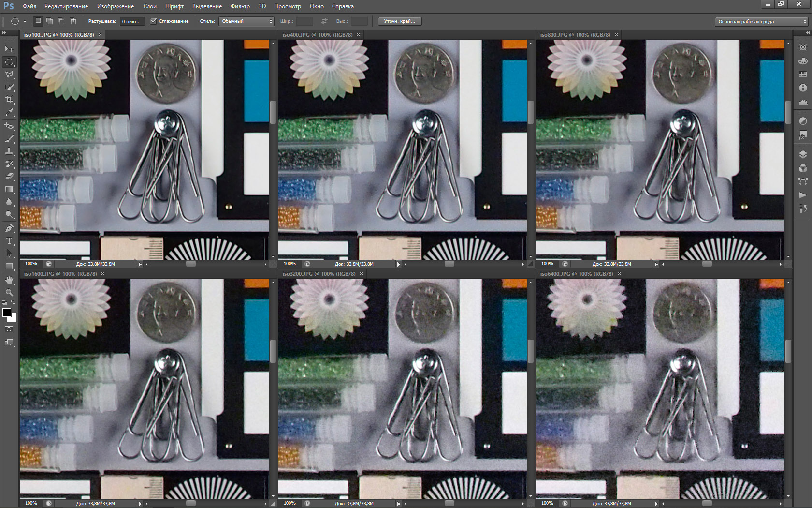812x508 pixels.
Task: Select the Quick Selection tool
Action: (9, 87)
